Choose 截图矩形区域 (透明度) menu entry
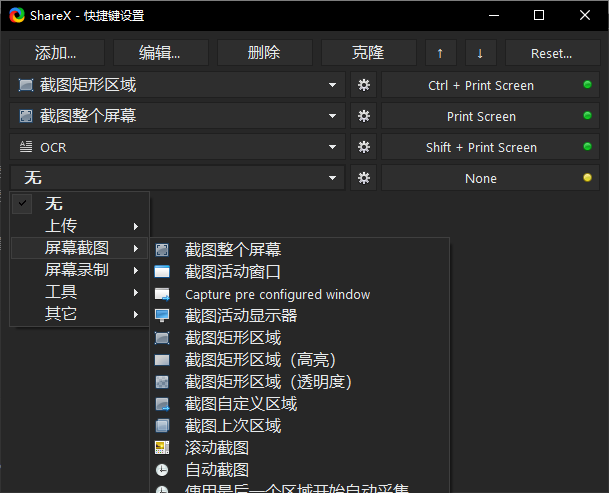The image size is (609, 493). pos(299,382)
